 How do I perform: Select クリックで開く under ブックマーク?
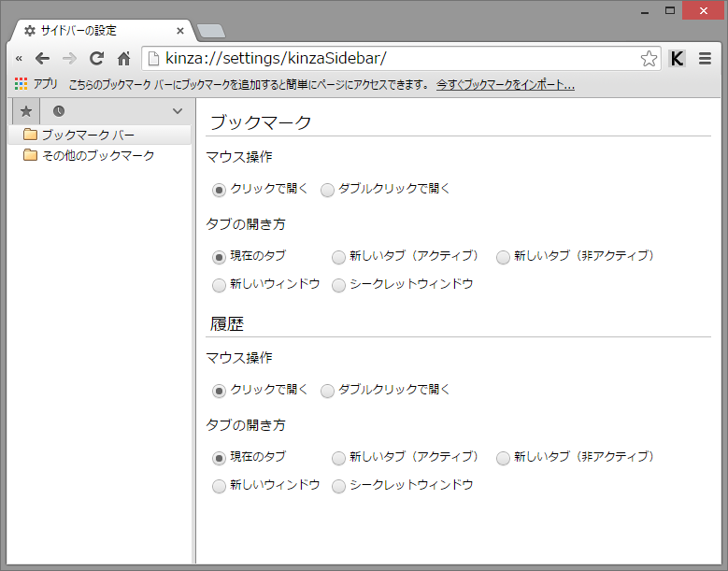click(x=219, y=190)
